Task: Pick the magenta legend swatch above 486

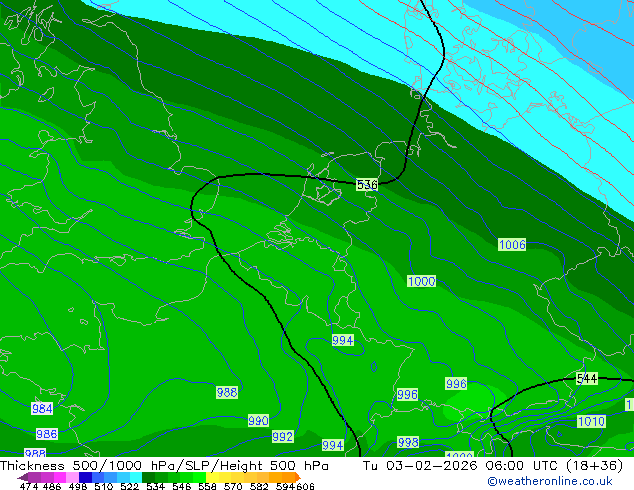Action: (59, 477)
